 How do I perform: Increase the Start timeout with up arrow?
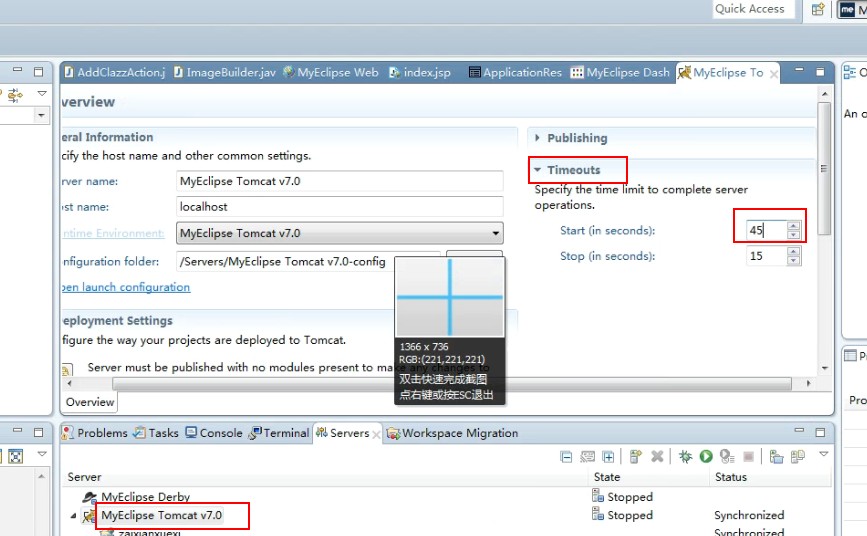tap(793, 225)
